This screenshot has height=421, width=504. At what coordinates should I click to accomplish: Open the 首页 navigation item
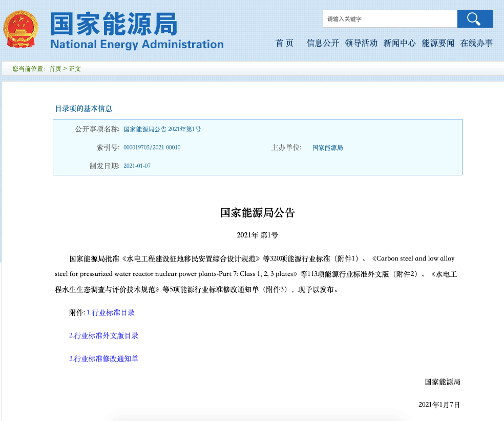[x=284, y=43]
